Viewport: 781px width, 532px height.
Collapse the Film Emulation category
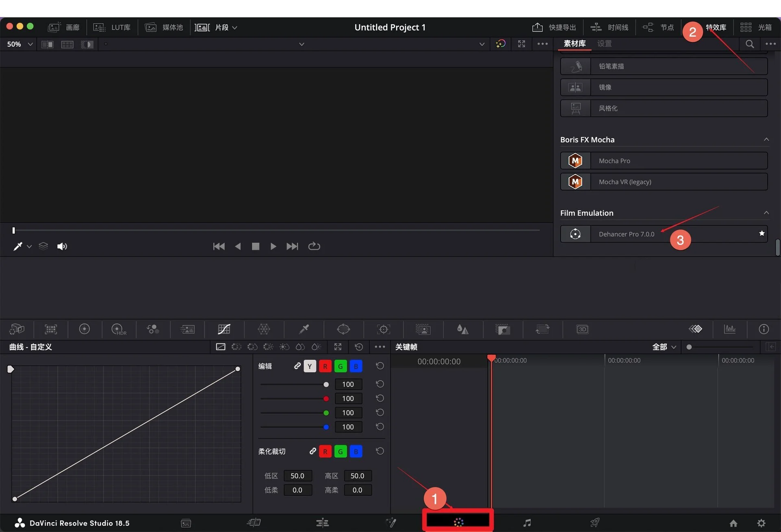[x=766, y=213]
